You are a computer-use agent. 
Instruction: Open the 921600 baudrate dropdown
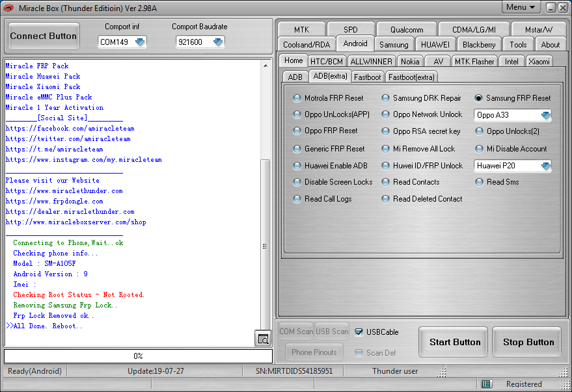218,42
